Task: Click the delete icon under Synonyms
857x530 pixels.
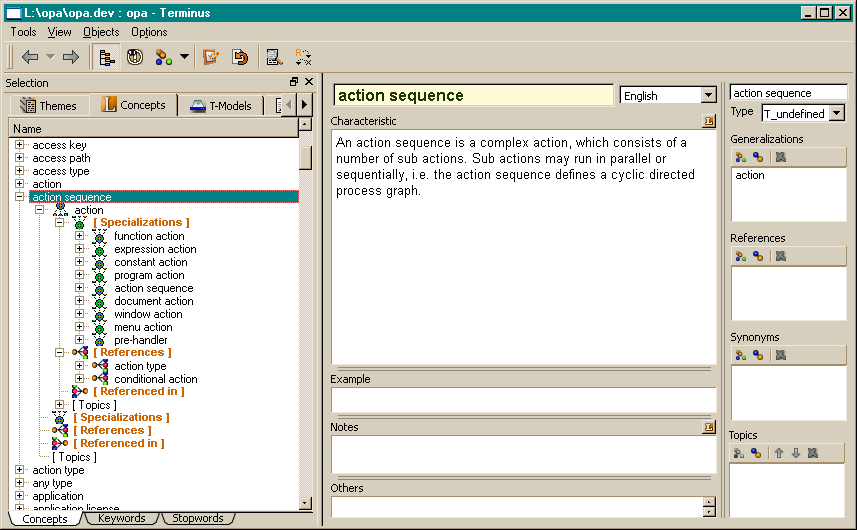Action: [x=780, y=355]
